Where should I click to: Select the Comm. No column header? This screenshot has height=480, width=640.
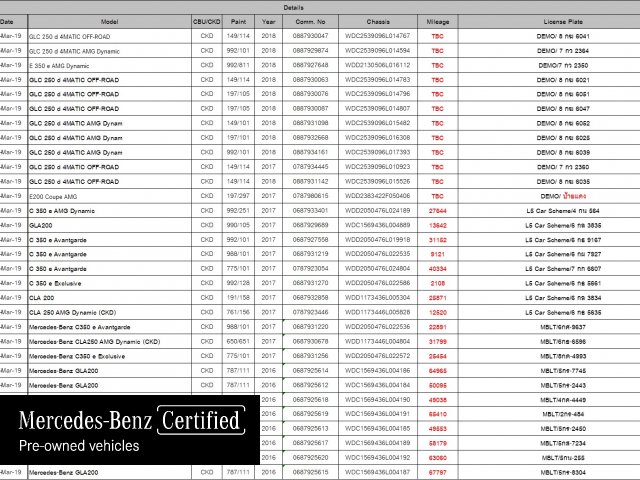click(x=310, y=22)
